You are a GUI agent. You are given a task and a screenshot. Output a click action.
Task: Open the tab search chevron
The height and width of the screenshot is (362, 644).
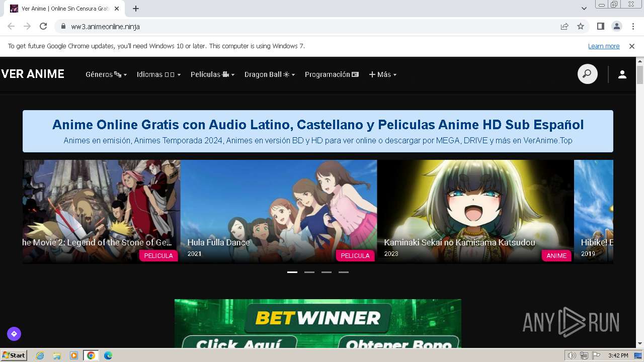tap(584, 9)
